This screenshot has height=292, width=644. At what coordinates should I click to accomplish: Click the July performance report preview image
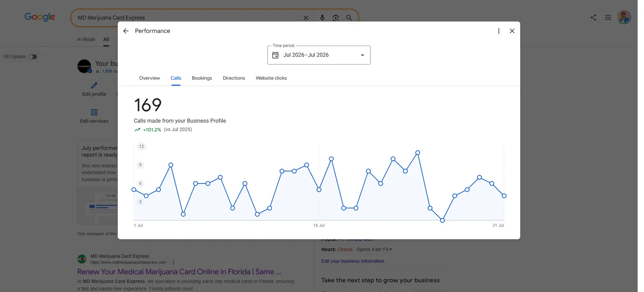(97, 206)
